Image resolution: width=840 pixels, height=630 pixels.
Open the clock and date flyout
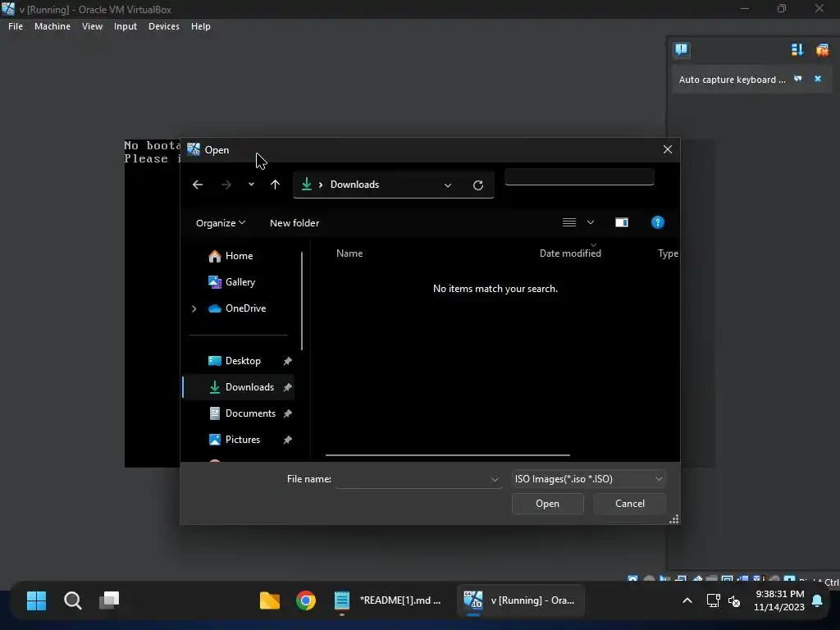point(779,600)
